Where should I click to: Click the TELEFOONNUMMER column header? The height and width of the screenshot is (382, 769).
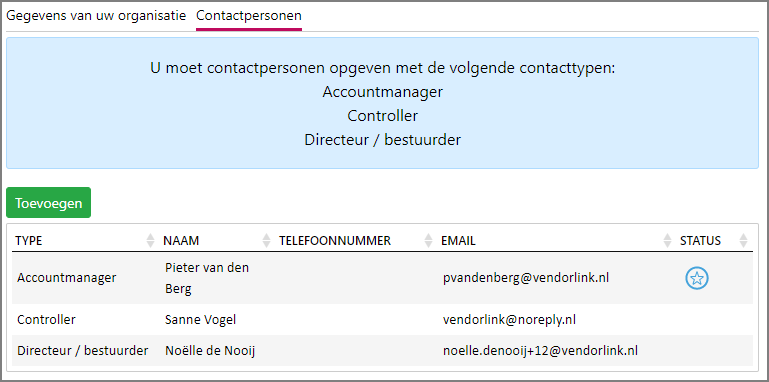335,240
